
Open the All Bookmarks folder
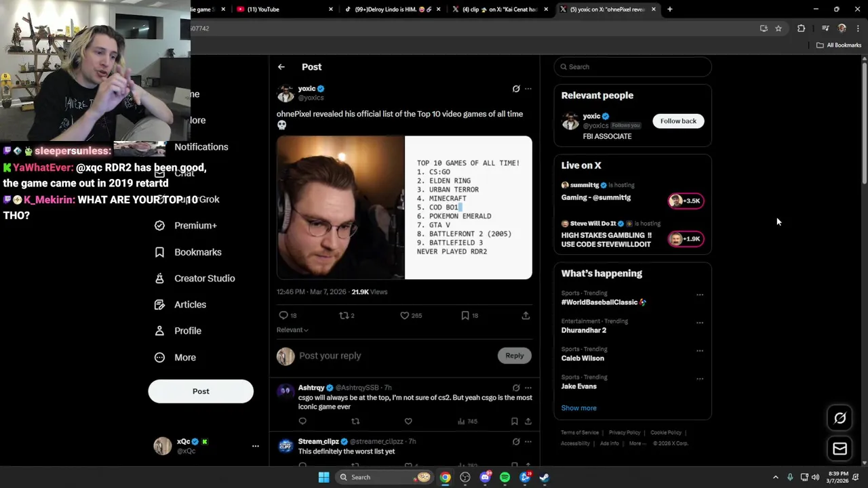[838, 45]
